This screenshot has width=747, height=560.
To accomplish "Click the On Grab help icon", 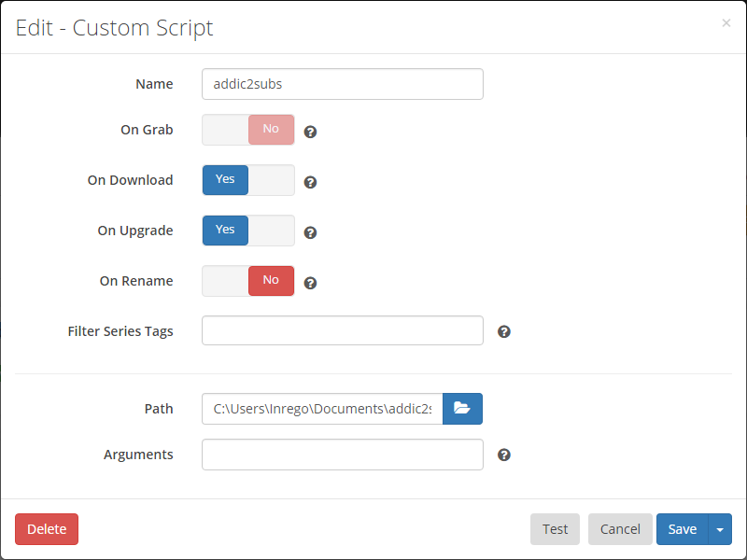I will 311,132.
